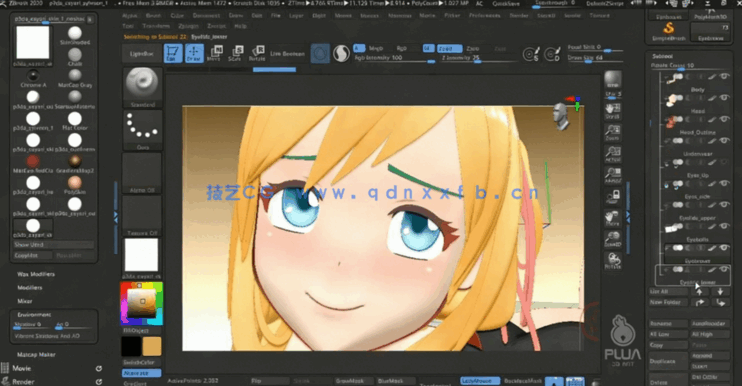Screen dimensions: 742x386
Task: Open the Zplugin menu
Action: [188, 26]
